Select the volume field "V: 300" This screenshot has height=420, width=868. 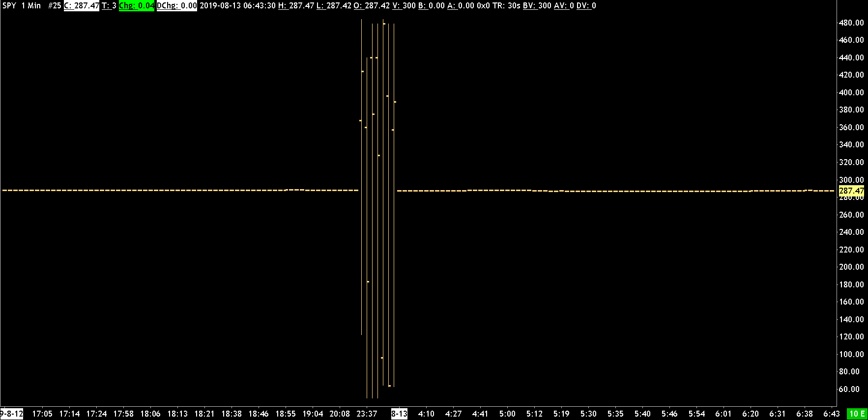[x=404, y=6]
